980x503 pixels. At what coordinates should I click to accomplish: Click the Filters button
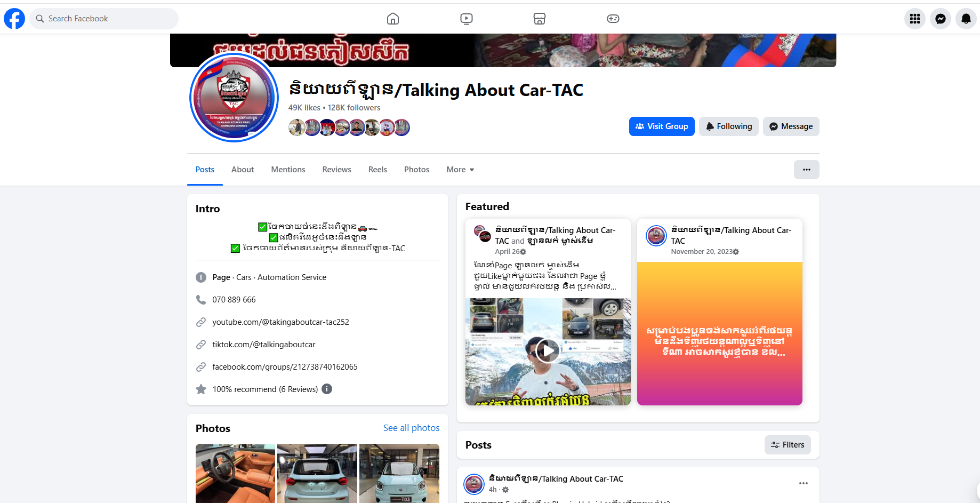point(788,445)
